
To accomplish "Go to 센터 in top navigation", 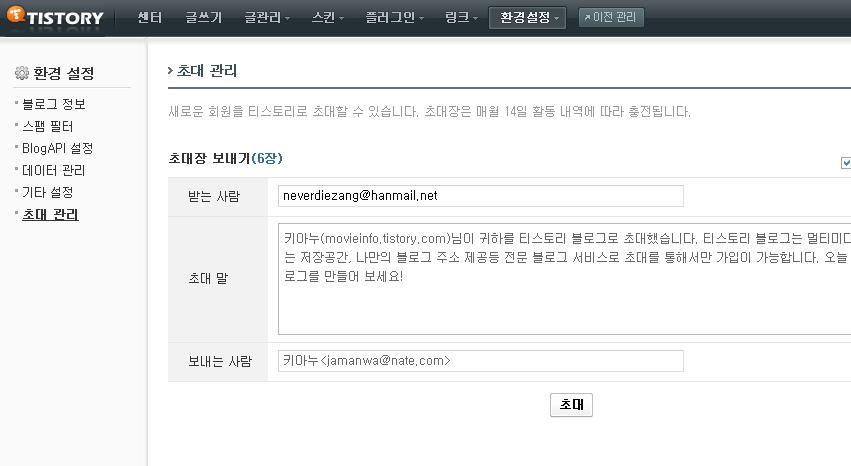I will coord(150,17).
